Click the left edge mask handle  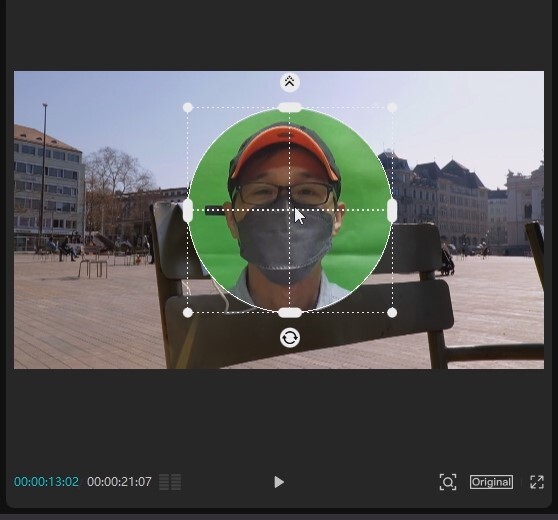[188, 210]
